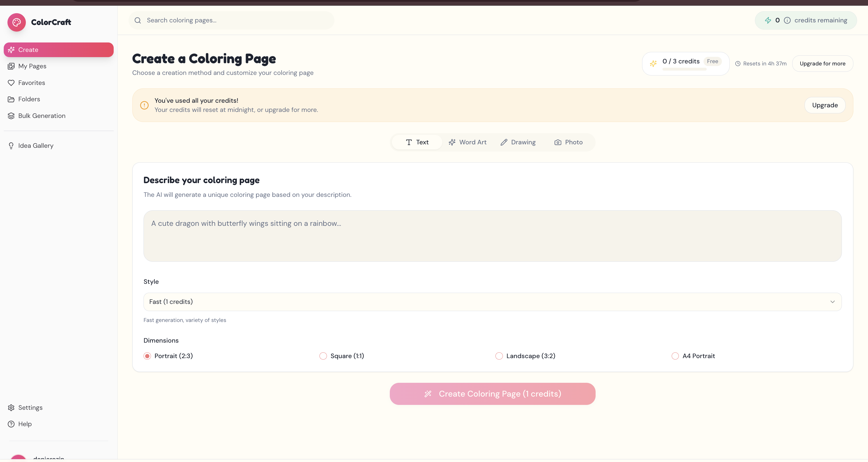Click the credits usage progress bar

coord(684,69)
